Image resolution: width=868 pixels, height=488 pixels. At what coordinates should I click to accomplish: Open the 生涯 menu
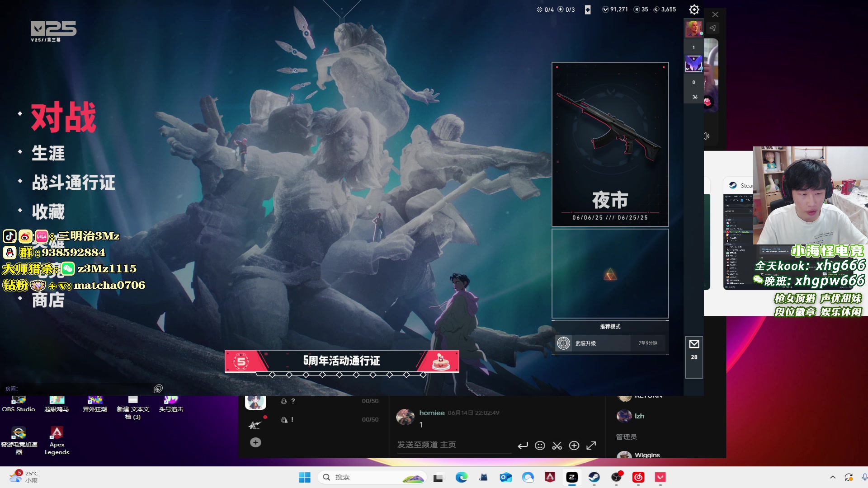48,153
